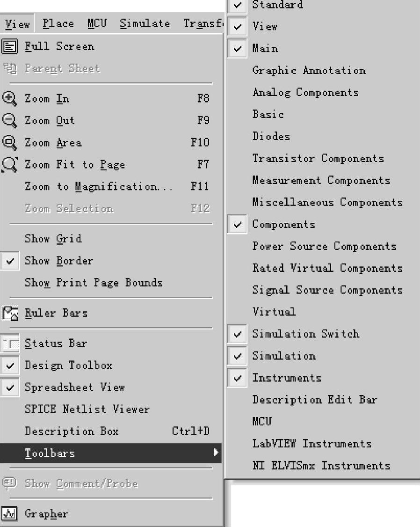Enable the Graphic Annotation toolbar

pos(309,70)
